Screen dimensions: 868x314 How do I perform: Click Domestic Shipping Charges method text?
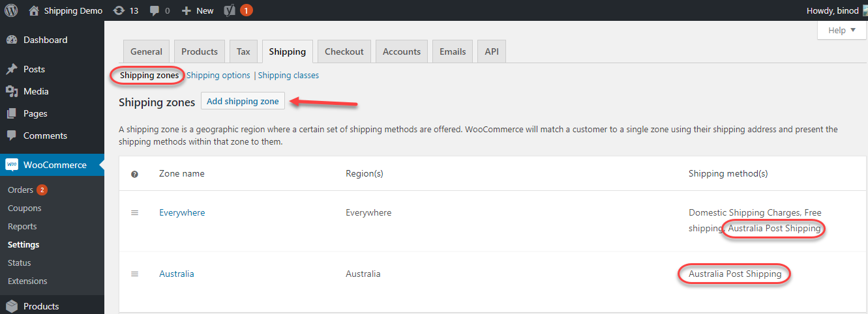(744, 213)
